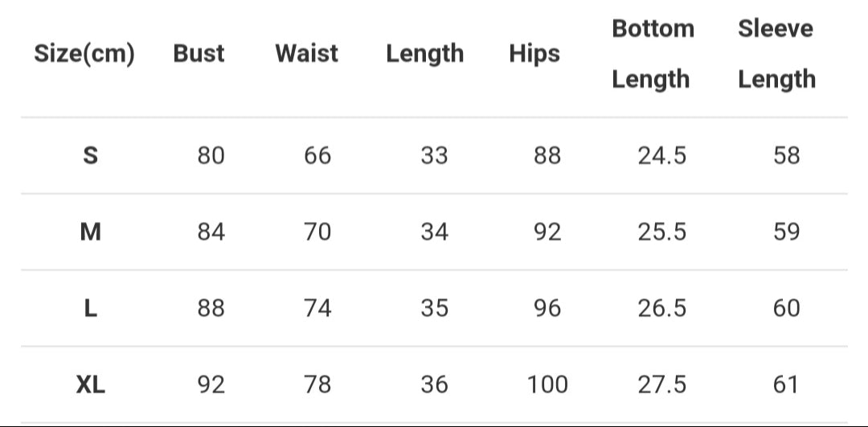Select the M size row label
Image resolution: width=868 pixels, height=427 pixels.
91,232
